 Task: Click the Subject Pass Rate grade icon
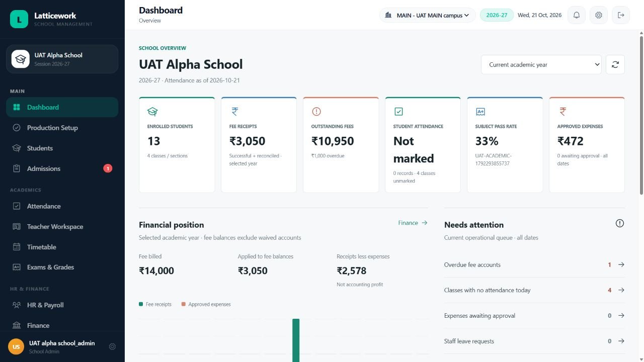click(480, 112)
